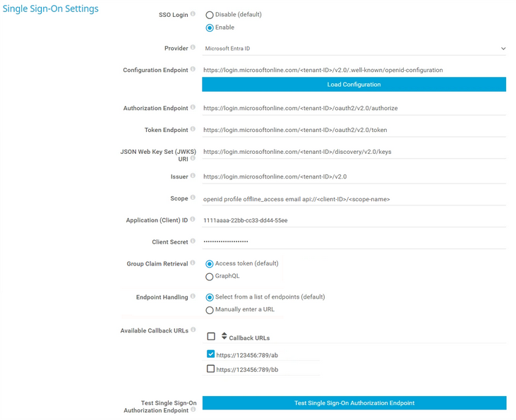Choose GraphQL for group claim retrieval
The width and height of the screenshot is (516, 420).
coord(210,277)
